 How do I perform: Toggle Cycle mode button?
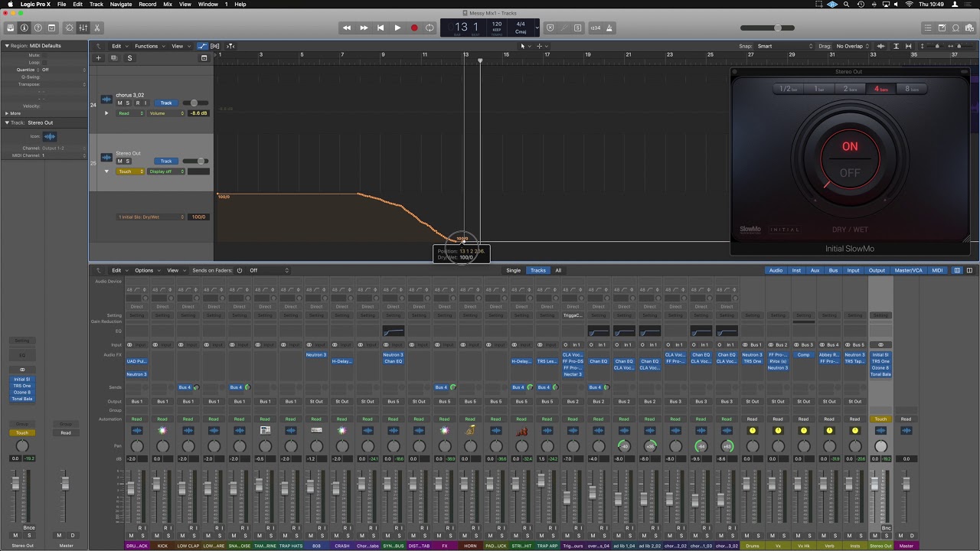pos(430,28)
